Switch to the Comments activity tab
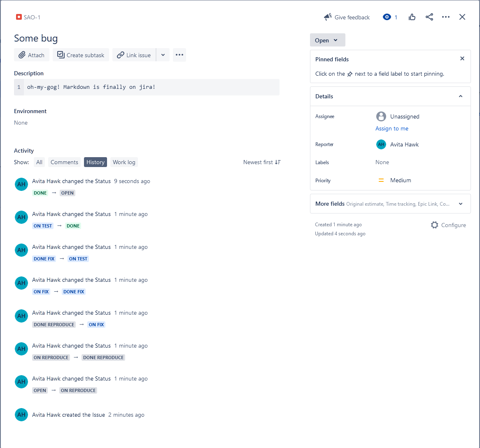 [x=64, y=162]
